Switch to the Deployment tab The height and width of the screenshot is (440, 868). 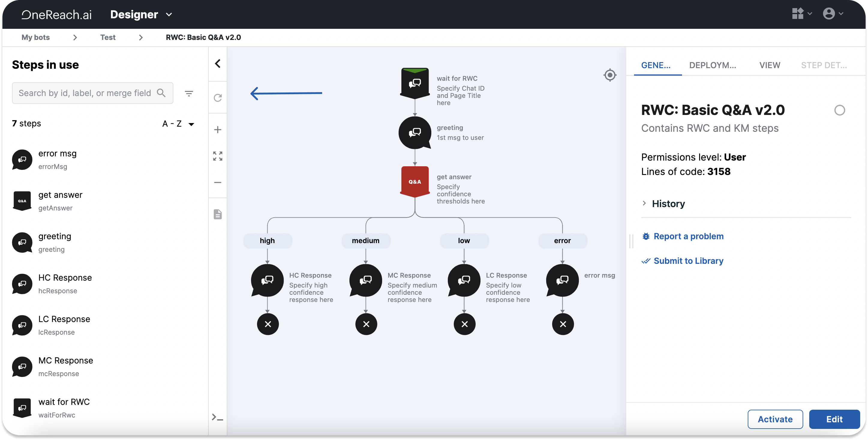[x=712, y=65]
